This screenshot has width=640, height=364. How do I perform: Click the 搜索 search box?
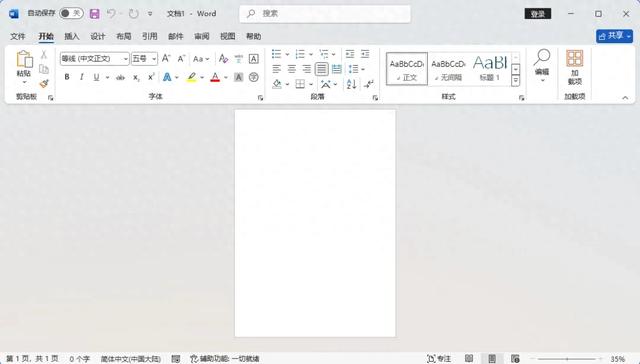pos(325,14)
